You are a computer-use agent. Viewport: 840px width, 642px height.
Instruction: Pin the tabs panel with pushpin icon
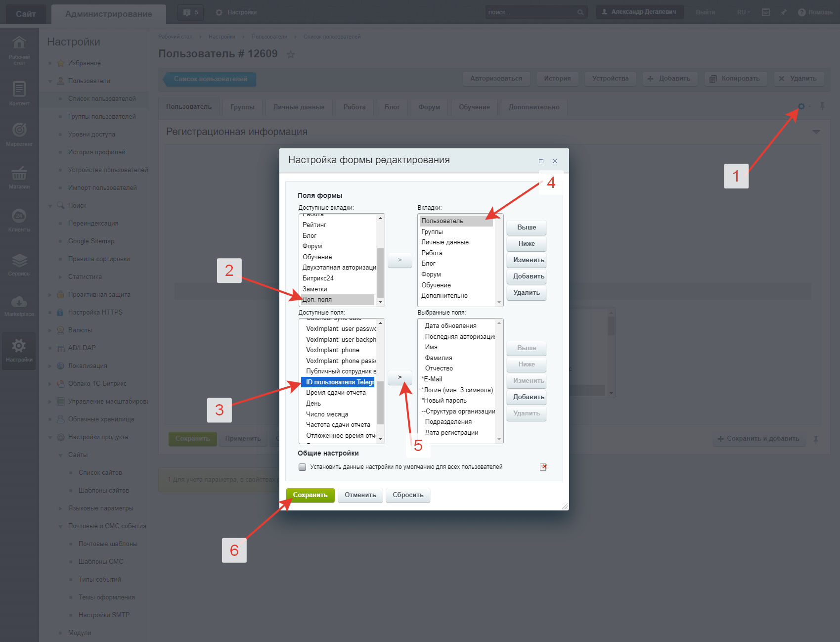pyautogui.click(x=822, y=106)
